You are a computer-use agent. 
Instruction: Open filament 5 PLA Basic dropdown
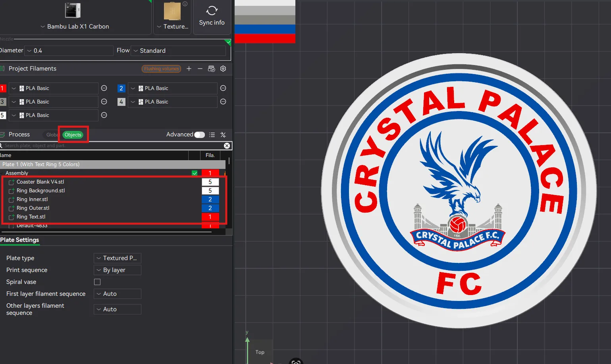pos(54,115)
